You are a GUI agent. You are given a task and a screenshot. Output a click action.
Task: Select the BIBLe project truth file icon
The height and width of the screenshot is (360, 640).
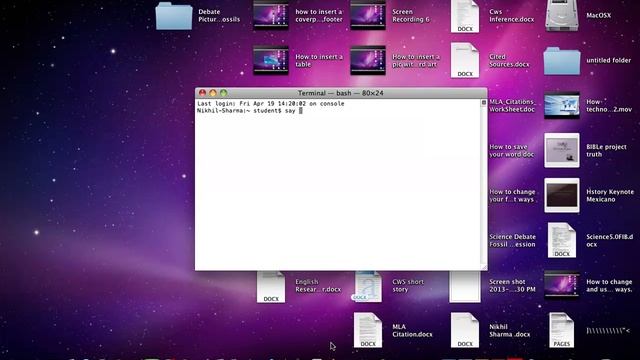coord(562,150)
